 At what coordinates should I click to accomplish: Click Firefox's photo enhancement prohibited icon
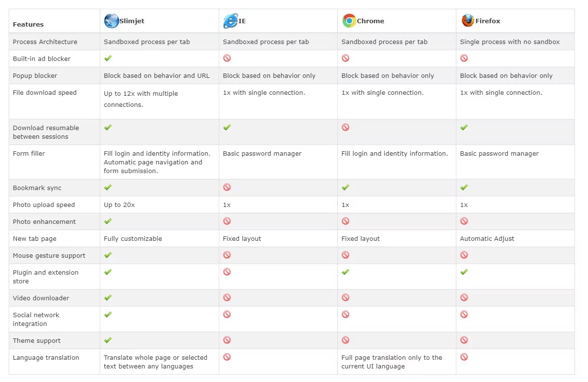[464, 221]
